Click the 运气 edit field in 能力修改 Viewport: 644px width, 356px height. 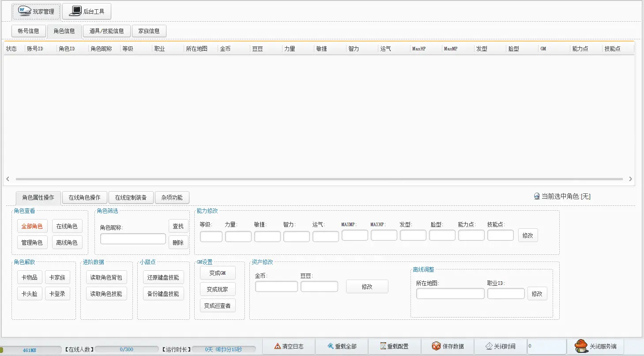point(326,236)
